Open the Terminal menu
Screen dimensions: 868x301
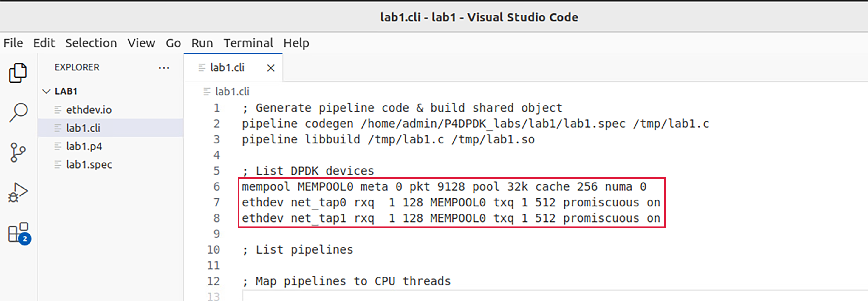[x=248, y=43]
